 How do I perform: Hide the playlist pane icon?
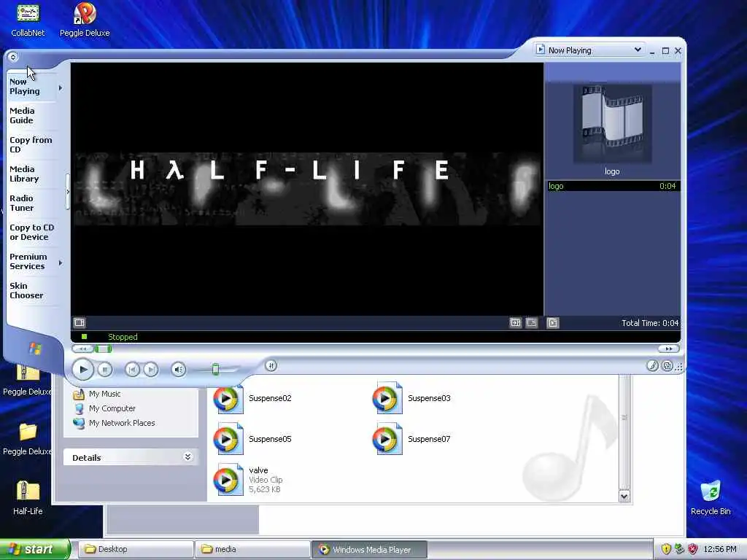pos(553,323)
